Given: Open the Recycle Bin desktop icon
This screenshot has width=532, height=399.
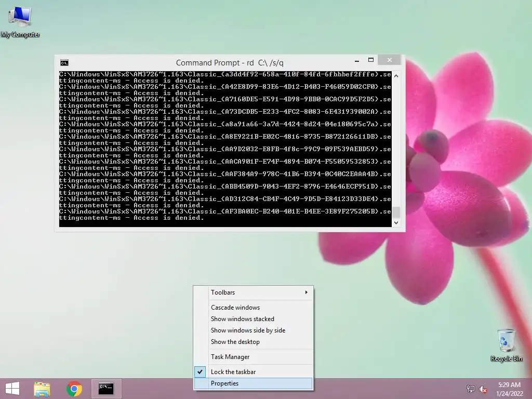Looking at the screenshot, I should pyautogui.click(x=506, y=345).
